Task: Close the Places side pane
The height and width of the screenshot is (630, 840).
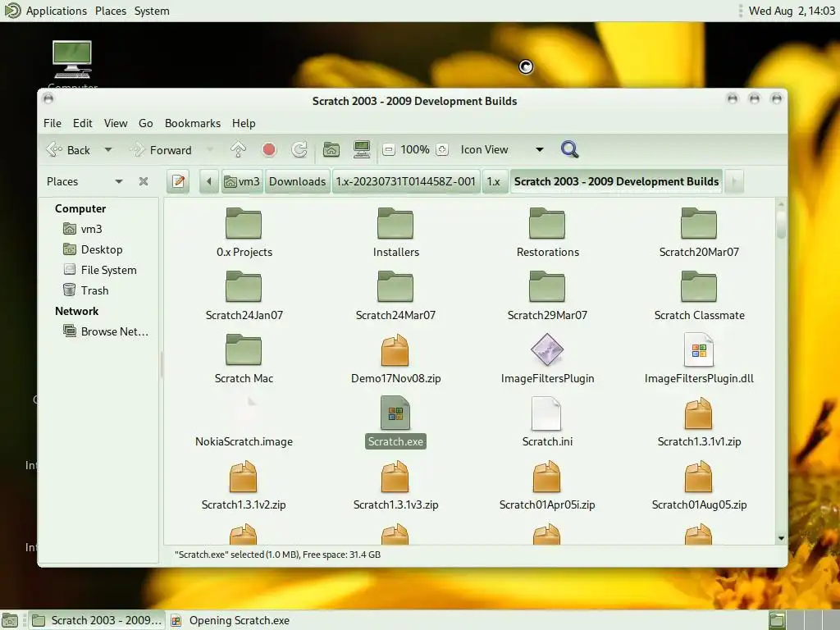Action: pyautogui.click(x=143, y=181)
